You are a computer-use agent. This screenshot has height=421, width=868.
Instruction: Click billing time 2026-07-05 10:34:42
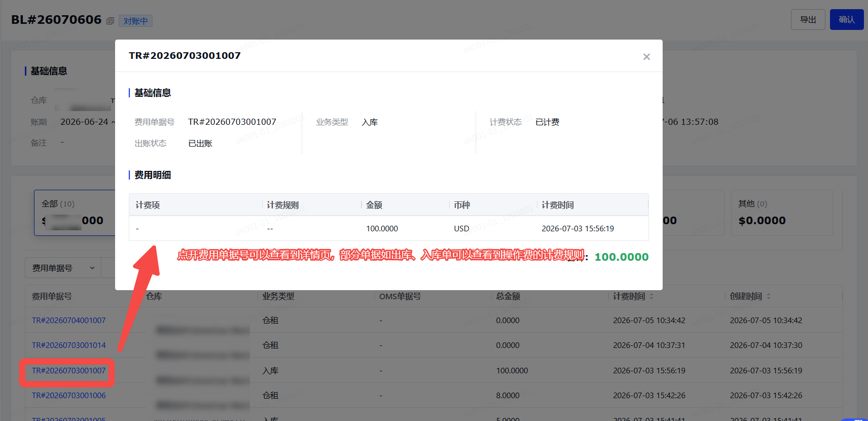(649, 321)
